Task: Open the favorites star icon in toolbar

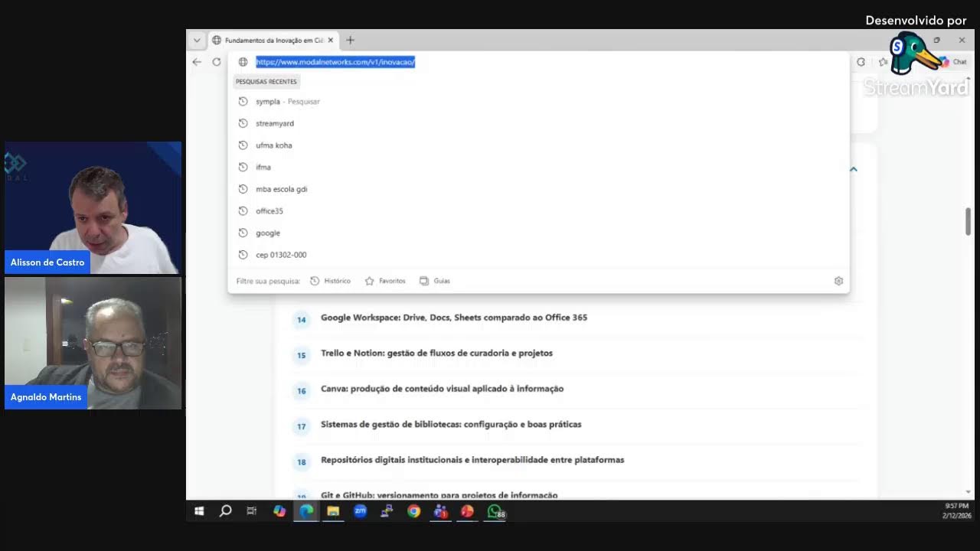Action: (883, 62)
